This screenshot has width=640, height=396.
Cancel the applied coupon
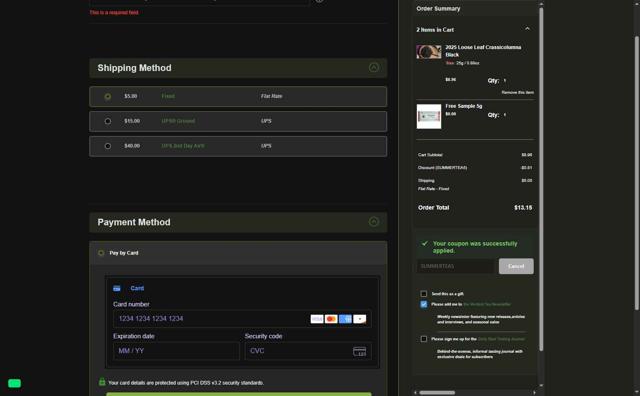click(516, 266)
